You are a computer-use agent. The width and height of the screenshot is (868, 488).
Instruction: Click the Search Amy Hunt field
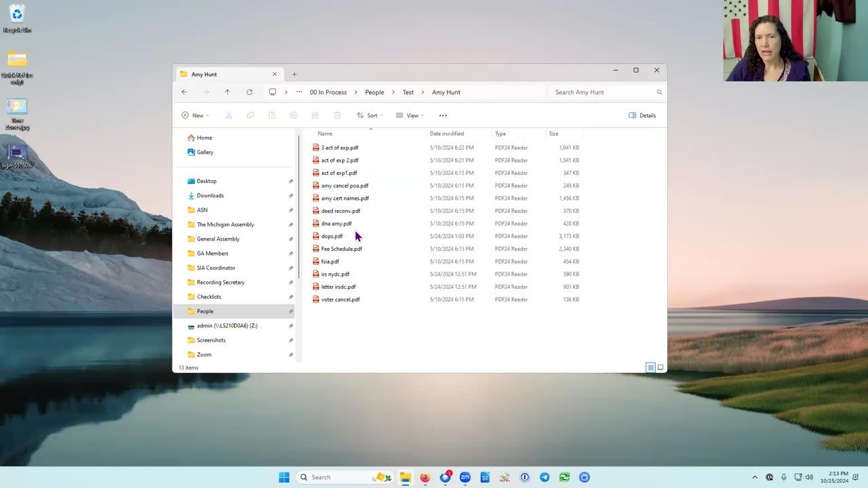tap(608, 92)
